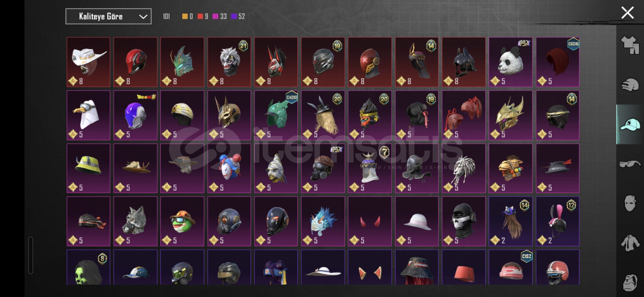
Task: Choose the white bird mask item
Action: coord(88,115)
